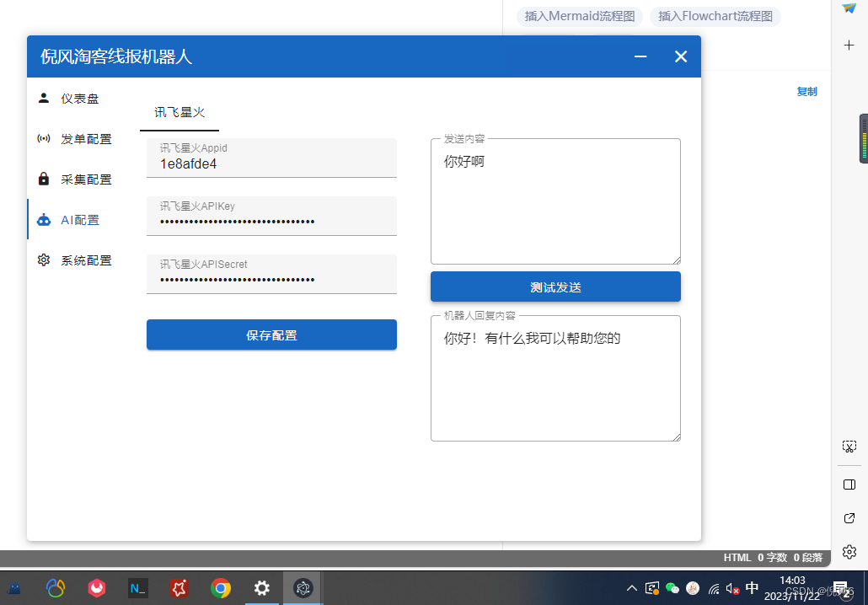Open the Settings gear app in taskbar

coord(262,588)
